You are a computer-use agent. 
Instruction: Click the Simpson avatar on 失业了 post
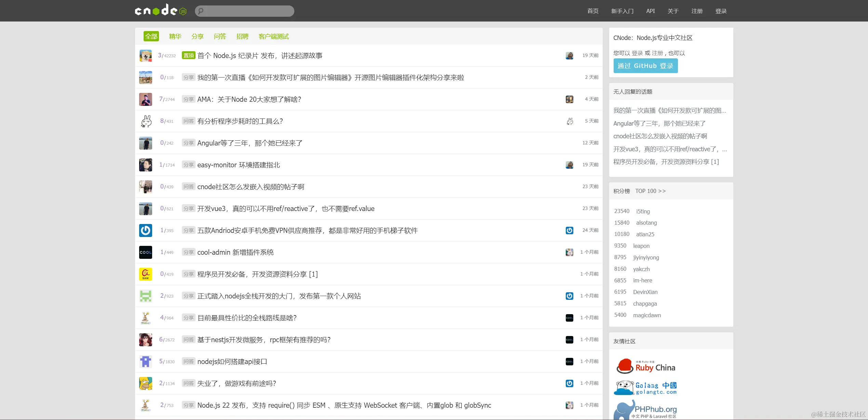(x=145, y=383)
